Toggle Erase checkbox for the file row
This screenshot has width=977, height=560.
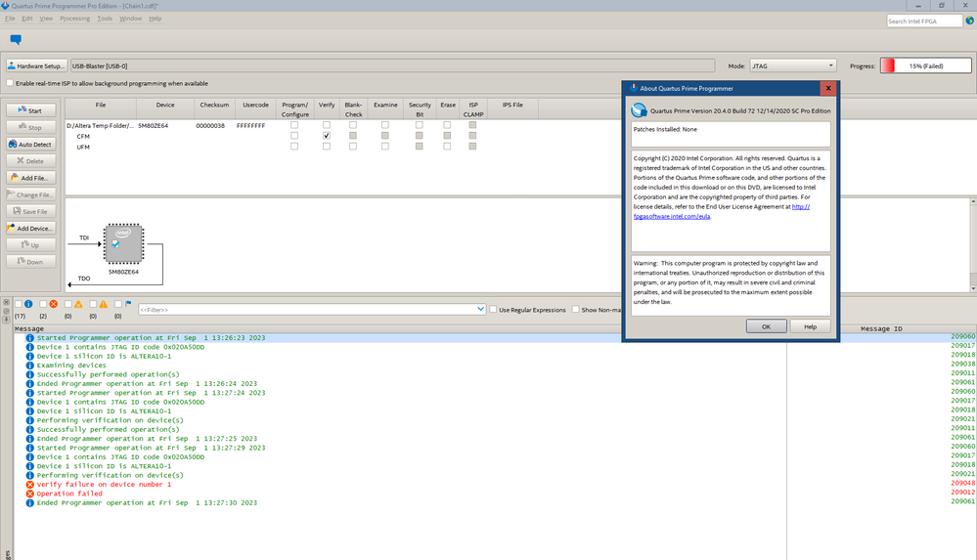(x=447, y=125)
